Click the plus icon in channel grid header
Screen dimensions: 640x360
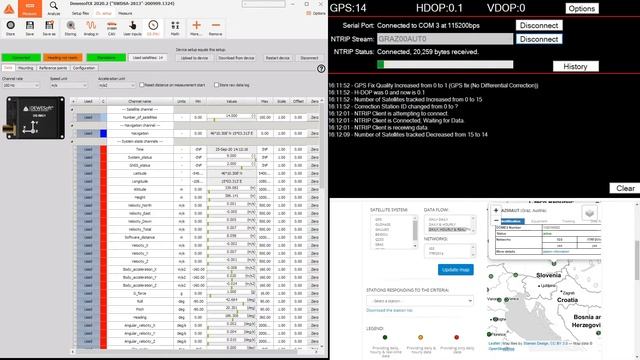click(x=73, y=101)
